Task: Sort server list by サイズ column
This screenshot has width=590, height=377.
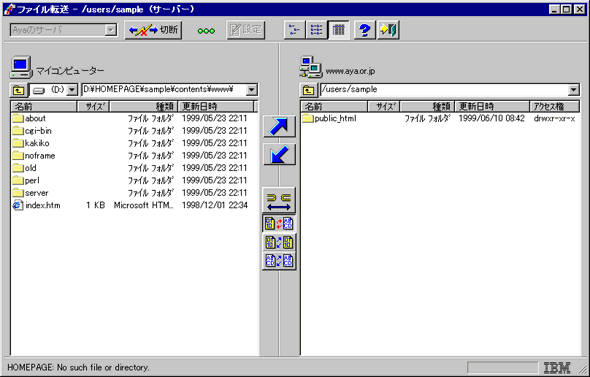Action: tap(384, 106)
